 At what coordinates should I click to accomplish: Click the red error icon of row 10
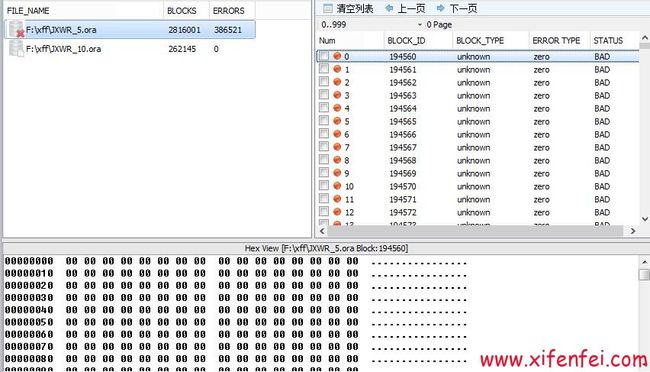click(337, 186)
